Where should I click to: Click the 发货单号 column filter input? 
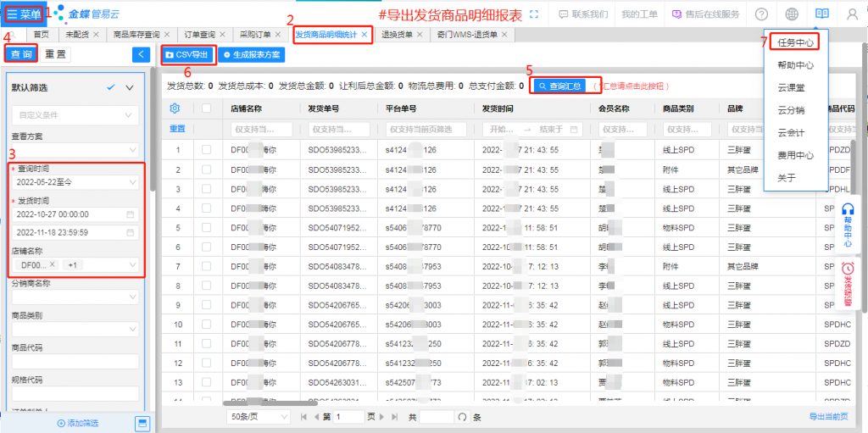[x=338, y=129]
